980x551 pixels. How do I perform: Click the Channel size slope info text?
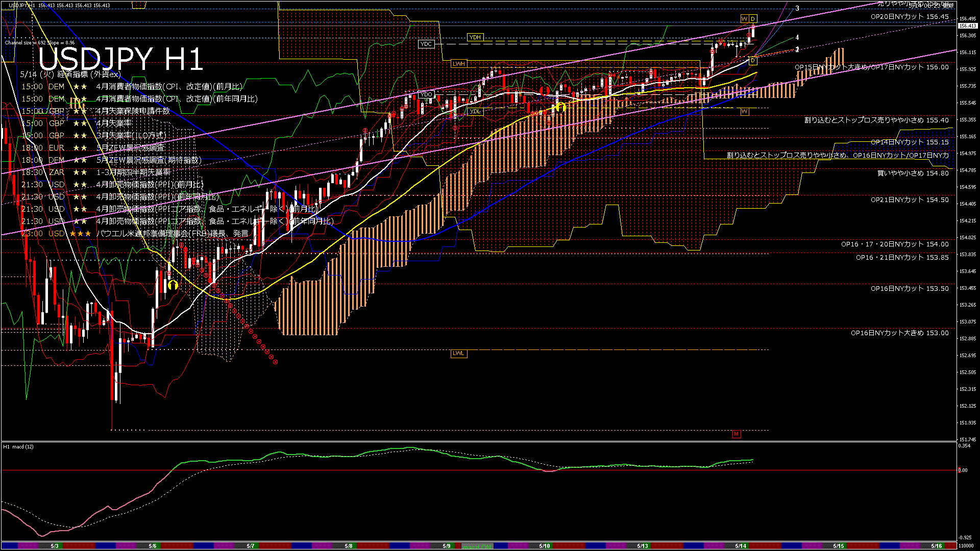pyautogui.click(x=40, y=43)
